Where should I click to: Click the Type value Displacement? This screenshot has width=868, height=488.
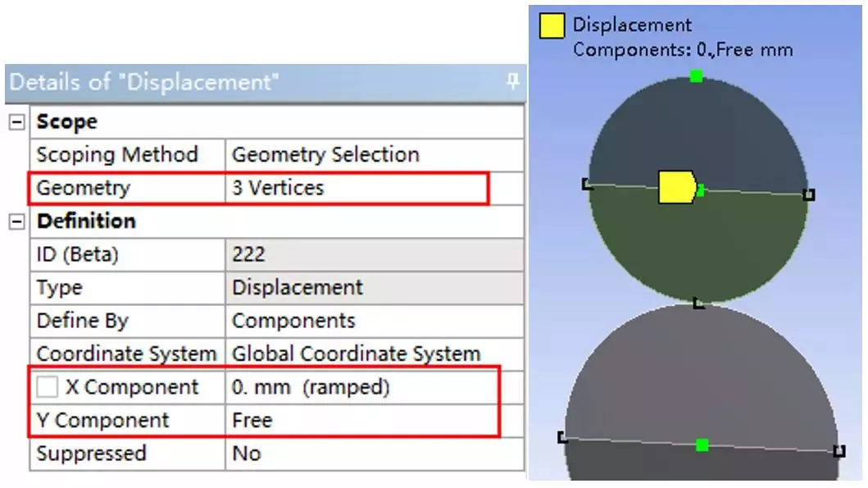click(375, 288)
